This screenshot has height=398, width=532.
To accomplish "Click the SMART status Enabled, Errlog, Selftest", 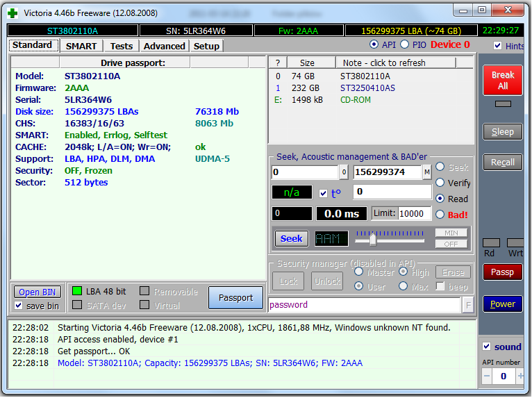I will [x=116, y=135].
